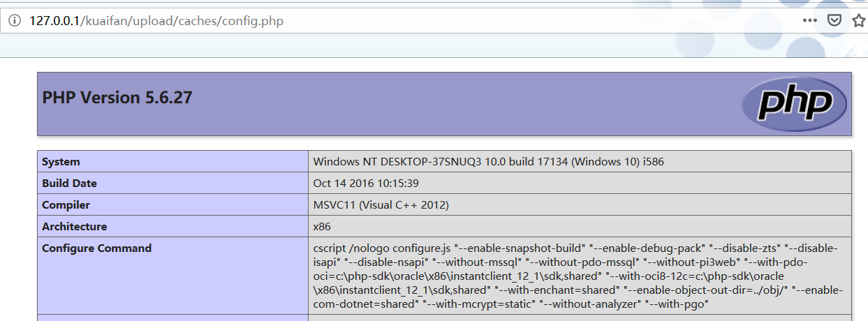Click the x86 architecture value
Image resolution: width=868 pixels, height=321 pixels.
point(322,227)
